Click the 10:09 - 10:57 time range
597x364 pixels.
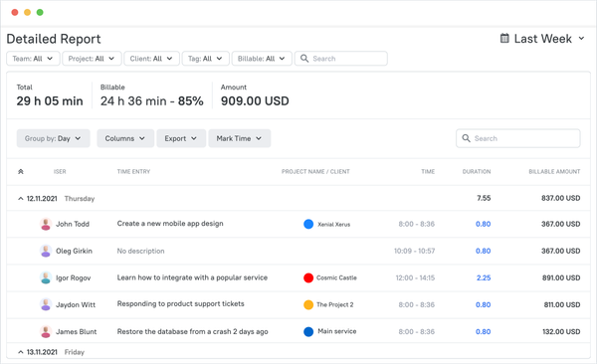tap(414, 251)
